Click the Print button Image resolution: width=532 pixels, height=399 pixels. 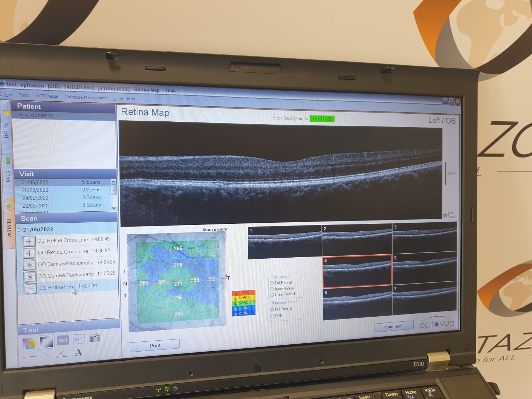click(154, 345)
